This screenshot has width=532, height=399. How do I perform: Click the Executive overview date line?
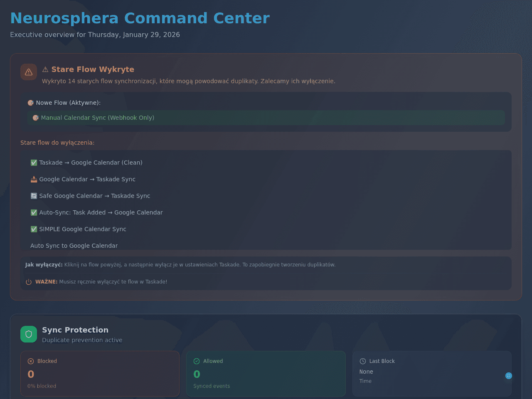pos(95,34)
